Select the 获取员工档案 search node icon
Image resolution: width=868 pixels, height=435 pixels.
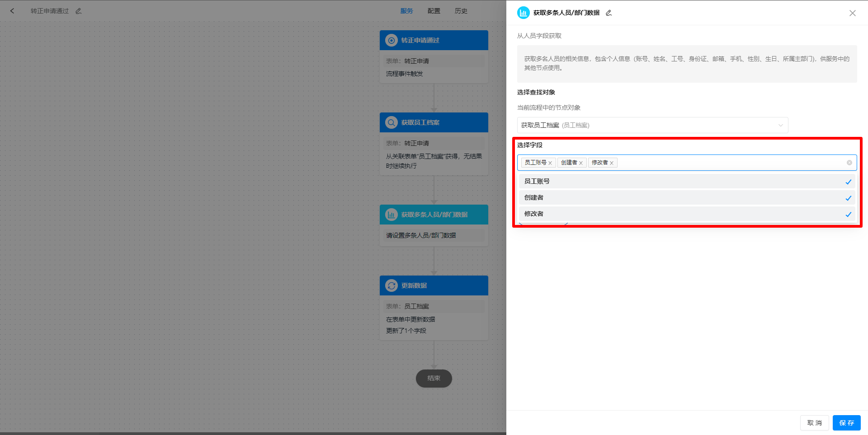click(x=391, y=122)
